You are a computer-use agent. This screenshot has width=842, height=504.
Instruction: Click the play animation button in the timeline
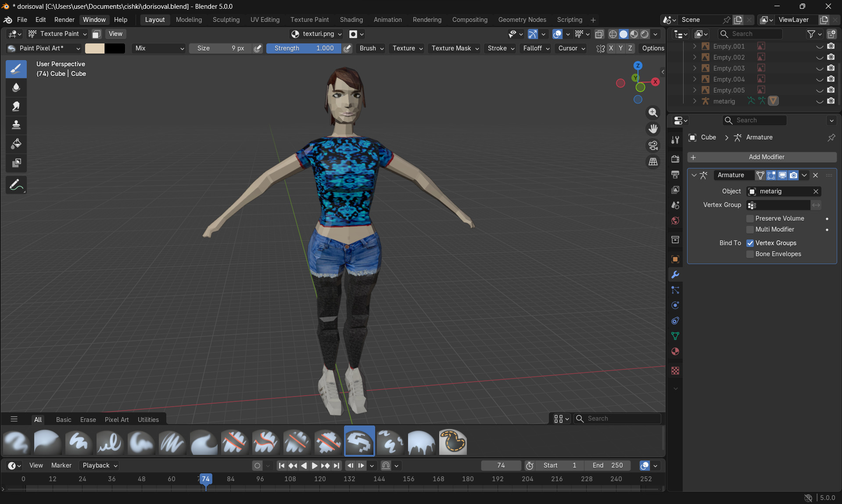(x=314, y=465)
